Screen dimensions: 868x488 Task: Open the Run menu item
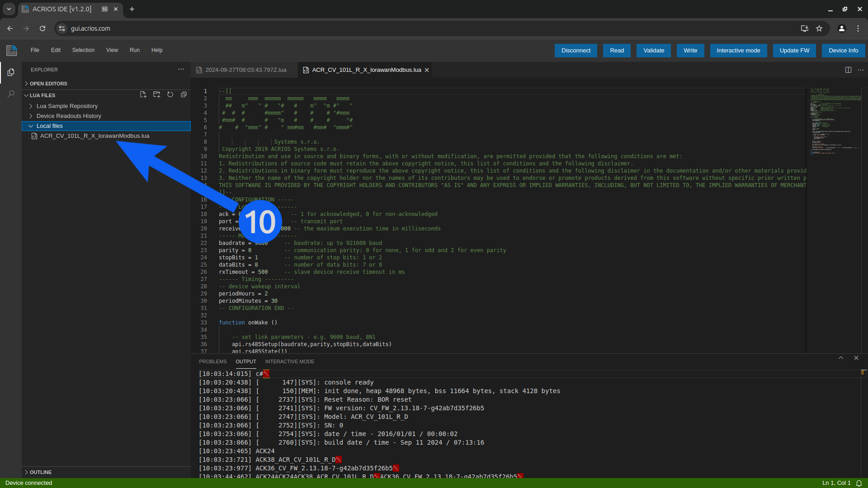pyautogui.click(x=134, y=50)
